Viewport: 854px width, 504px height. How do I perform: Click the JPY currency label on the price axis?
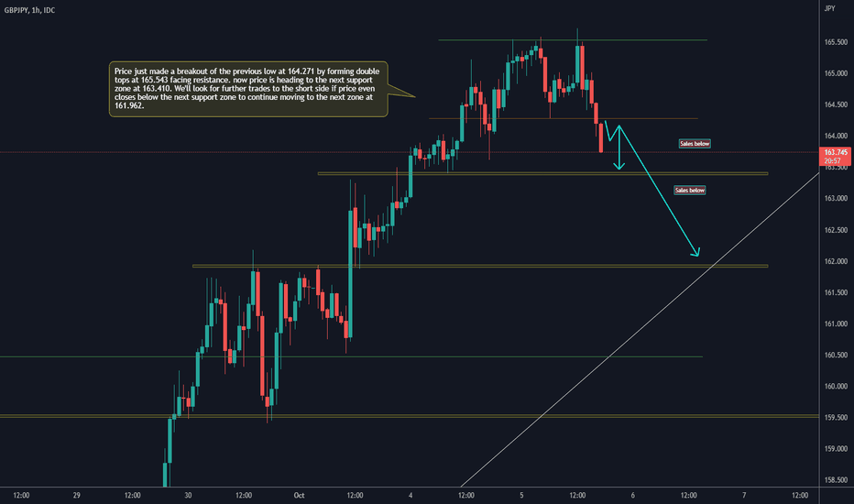pos(829,8)
